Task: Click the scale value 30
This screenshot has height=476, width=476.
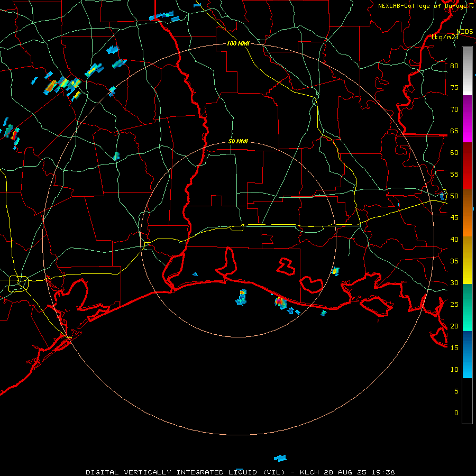Action: click(x=454, y=283)
